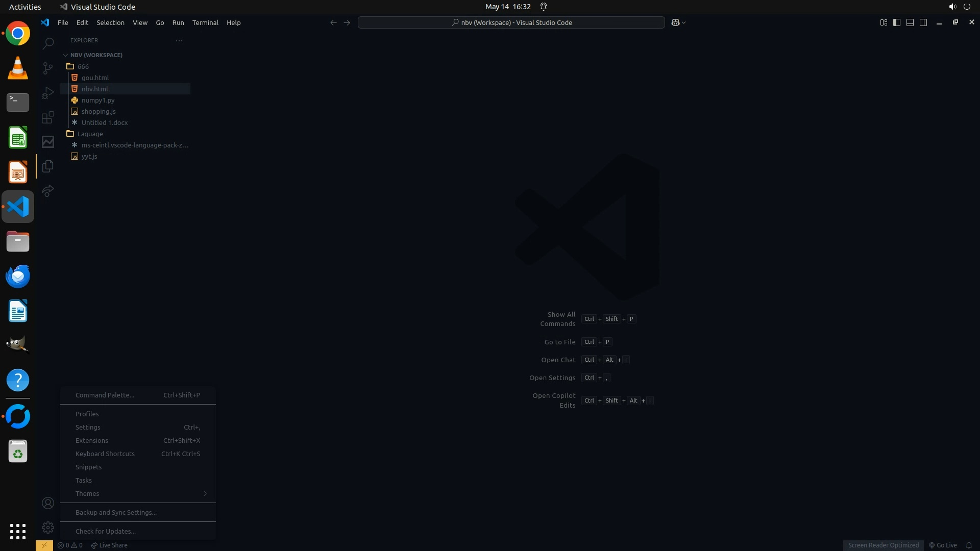This screenshot has height=551, width=980.
Task: Click Check for Updates entry
Action: point(106,531)
